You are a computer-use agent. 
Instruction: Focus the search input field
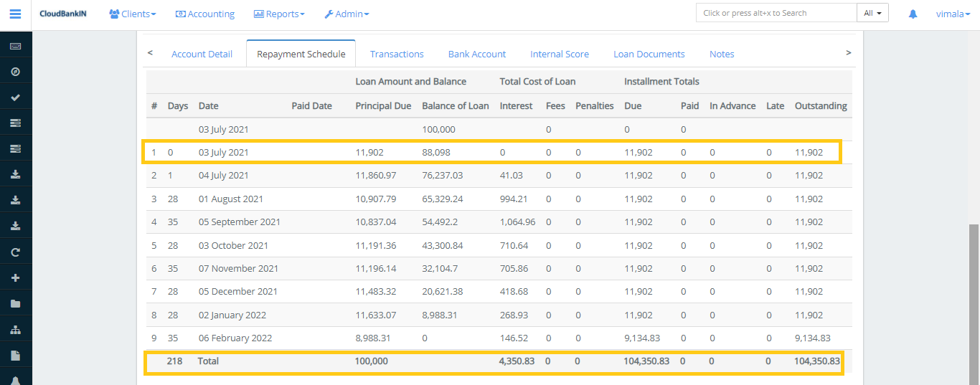pyautogui.click(x=776, y=13)
